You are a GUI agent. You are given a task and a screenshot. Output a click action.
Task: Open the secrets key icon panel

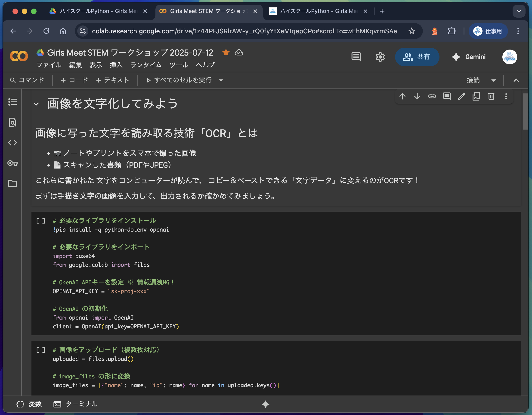pyautogui.click(x=12, y=163)
